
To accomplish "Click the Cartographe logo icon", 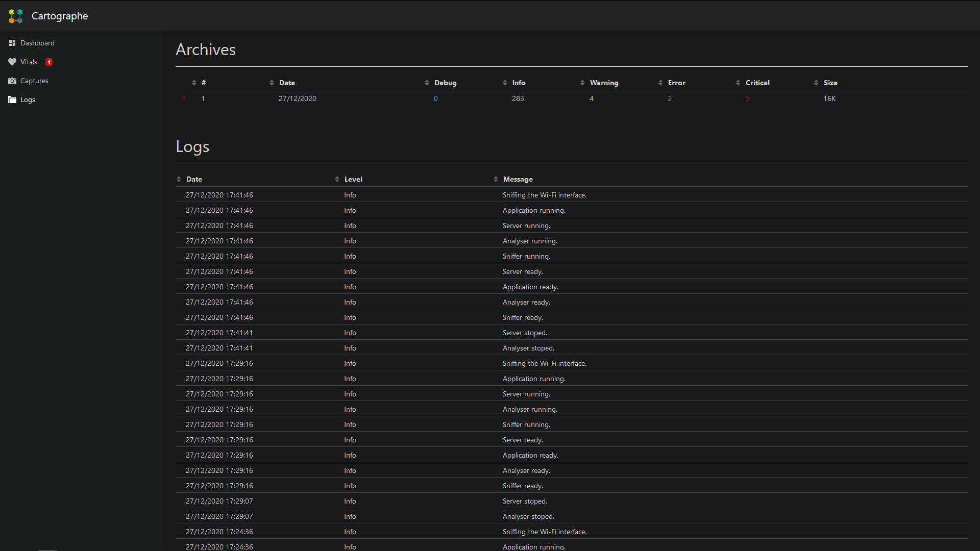I will click(16, 16).
